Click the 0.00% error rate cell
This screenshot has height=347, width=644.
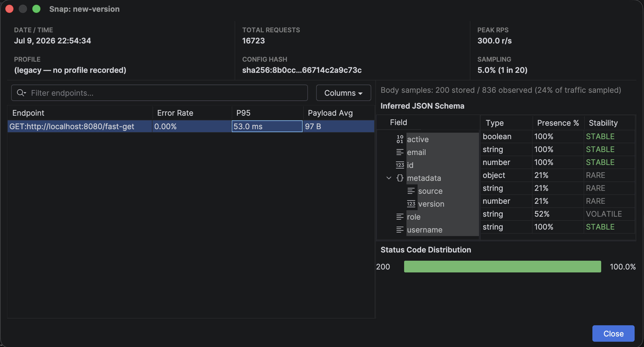[x=192, y=126]
